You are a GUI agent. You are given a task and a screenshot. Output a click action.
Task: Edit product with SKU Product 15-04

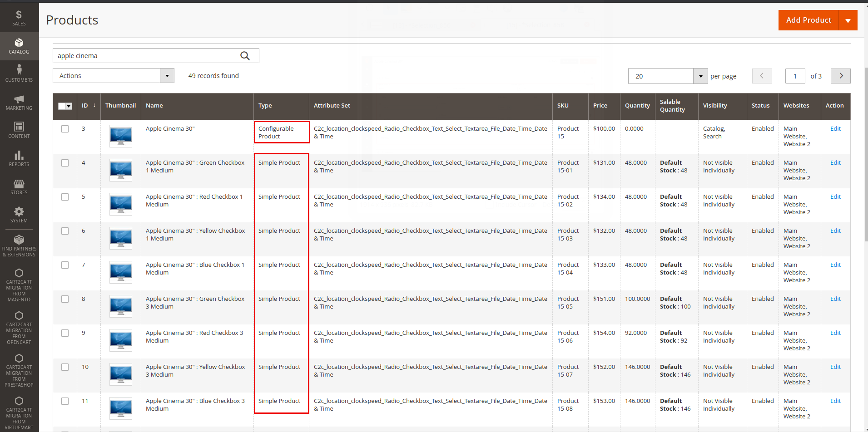(x=835, y=265)
